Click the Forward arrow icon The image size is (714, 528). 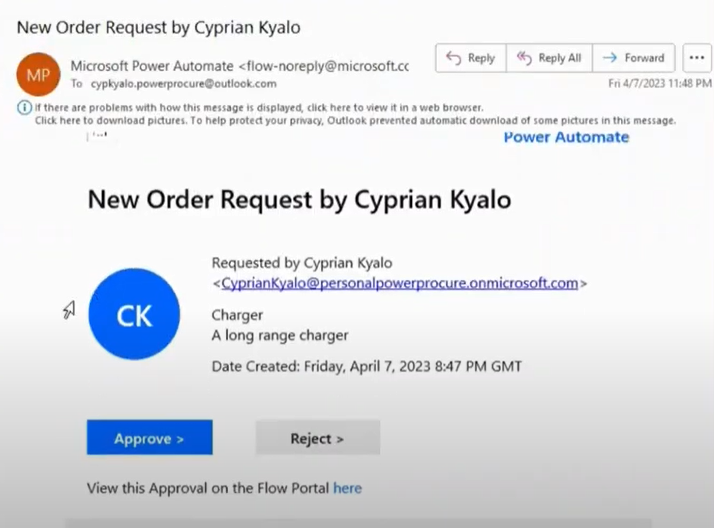click(610, 58)
